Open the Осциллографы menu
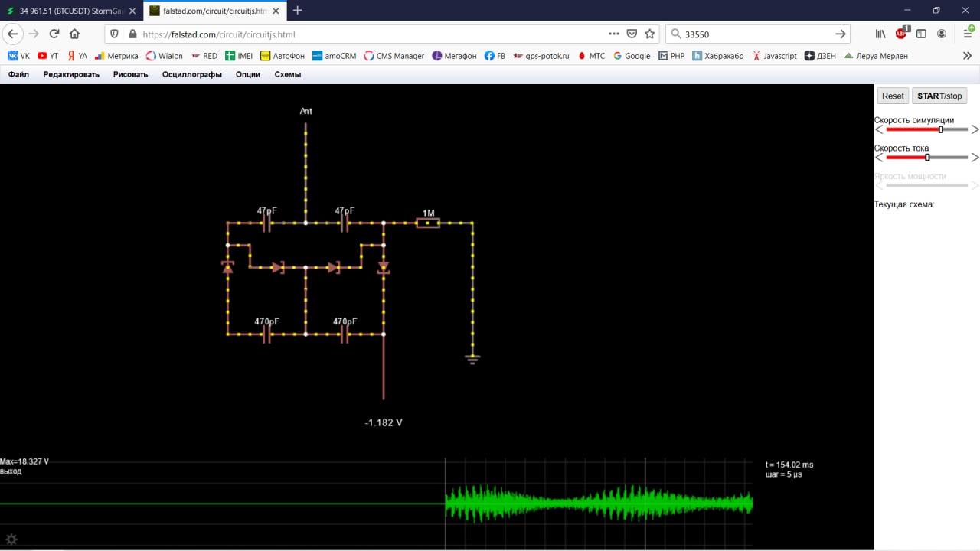 [x=191, y=74]
